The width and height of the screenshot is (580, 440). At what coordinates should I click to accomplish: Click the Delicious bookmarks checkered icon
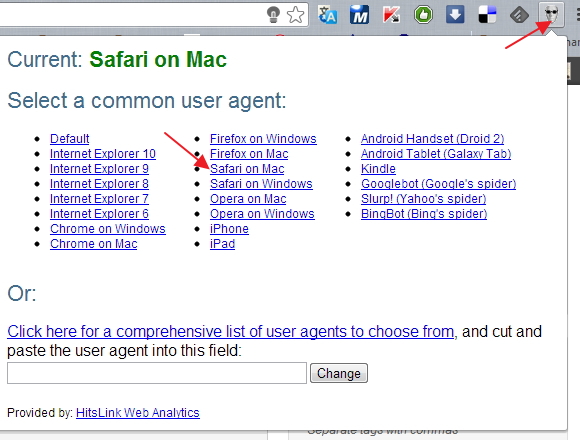[x=487, y=15]
